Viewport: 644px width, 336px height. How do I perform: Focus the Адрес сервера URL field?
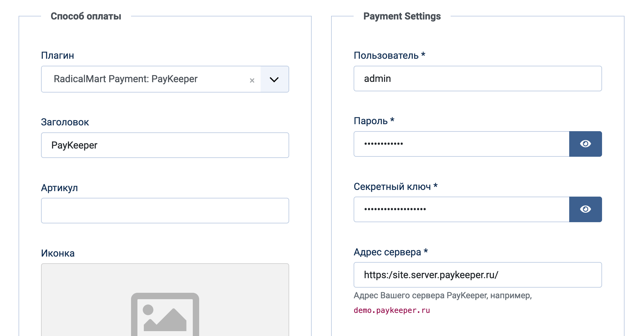pyautogui.click(x=477, y=275)
